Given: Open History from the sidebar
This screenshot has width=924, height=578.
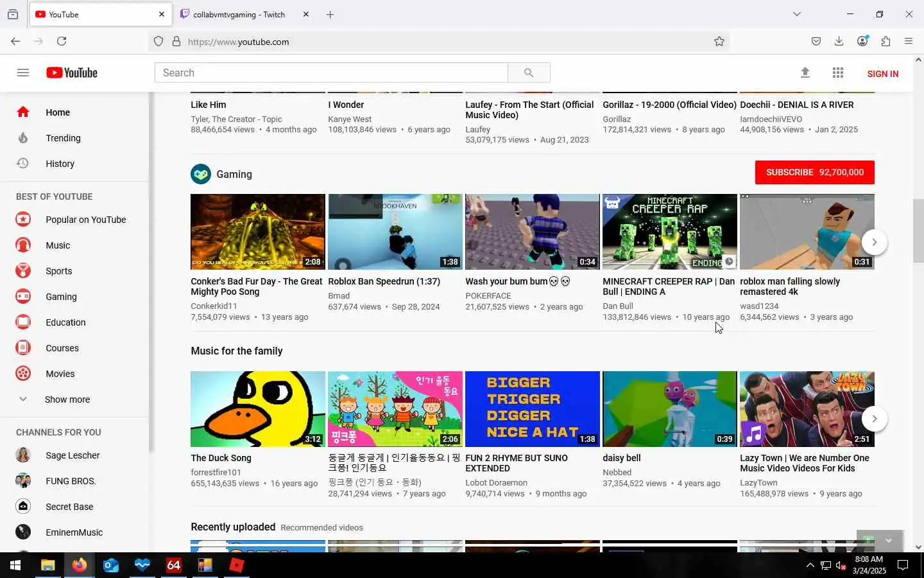Looking at the screenshot, I should tap(60, 164).
